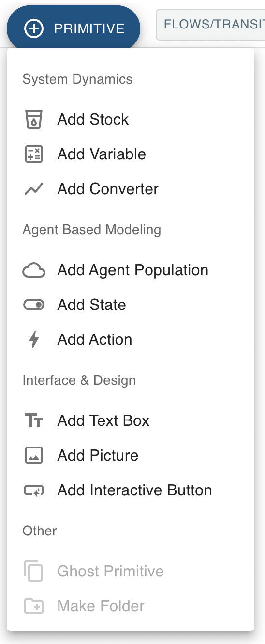The height and width of the screenshot is (644, 265).
Task: Open the Flows/Transitions dropdown button
Action: coord(211,24)
